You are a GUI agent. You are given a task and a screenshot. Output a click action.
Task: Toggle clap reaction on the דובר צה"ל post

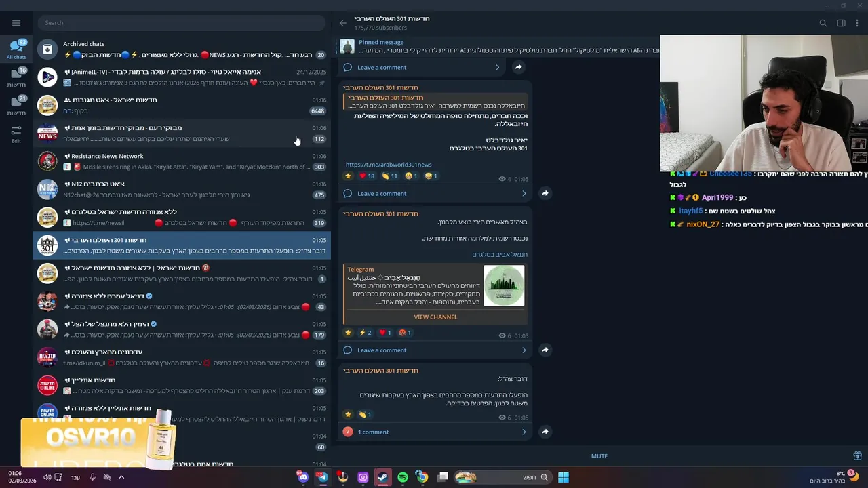click(x=365, y=414)
